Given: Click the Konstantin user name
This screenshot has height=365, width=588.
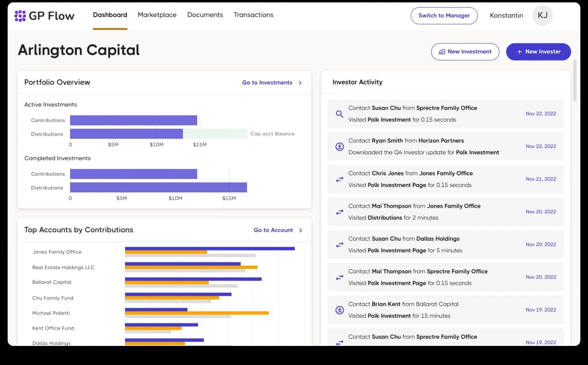Looking at the screenshot, I should pyautogui.click(x=506, y=15).
